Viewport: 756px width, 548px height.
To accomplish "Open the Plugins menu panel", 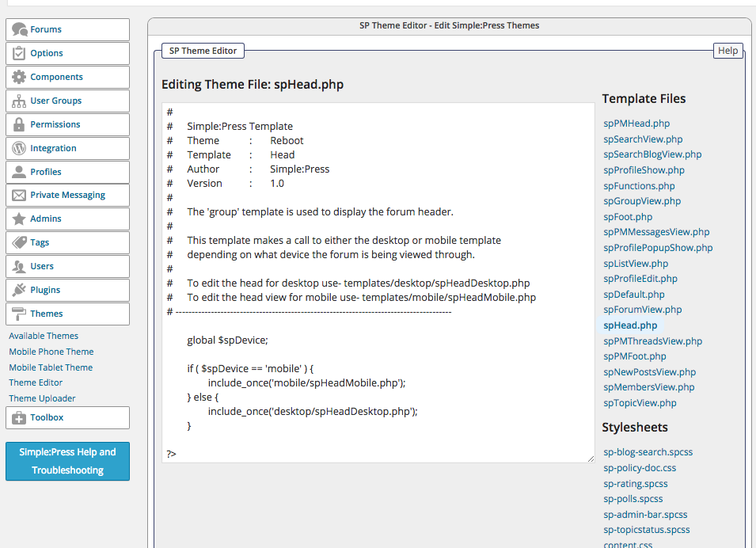I will (x=67, y=290).
